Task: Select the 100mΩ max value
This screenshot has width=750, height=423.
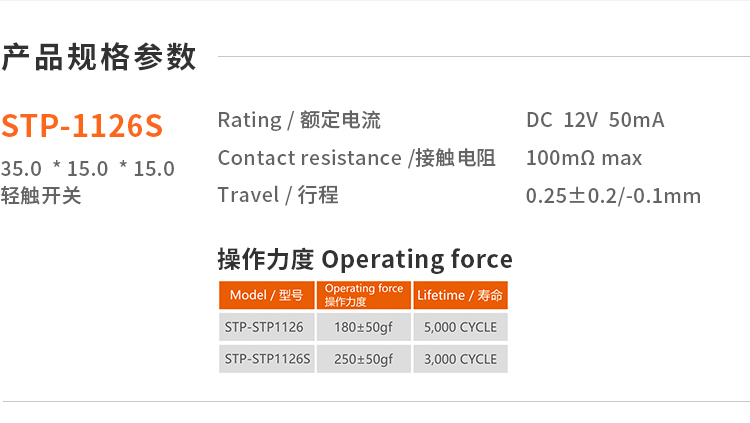Action: point(584,158)
